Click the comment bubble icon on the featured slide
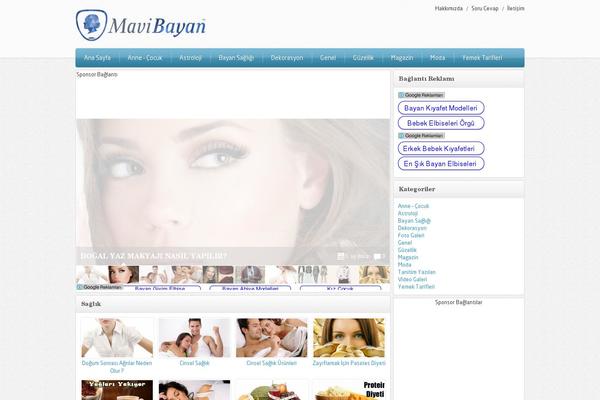Viewport: 600px width, 400px height. [x=377, y=256]
